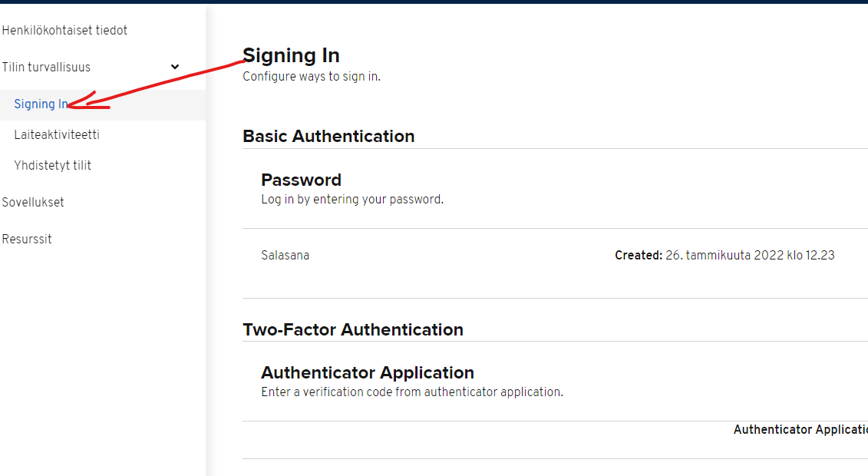Image resolution: width=868 pixels, height=476 pixels.
Task: Go to Laiteaktiviteetti page
Action: click(x=57, y=135)
